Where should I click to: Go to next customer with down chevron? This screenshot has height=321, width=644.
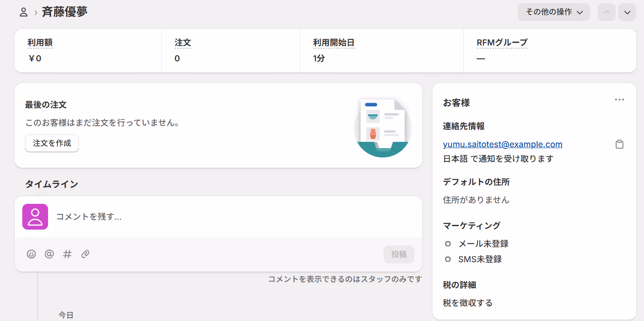[627, 12]
